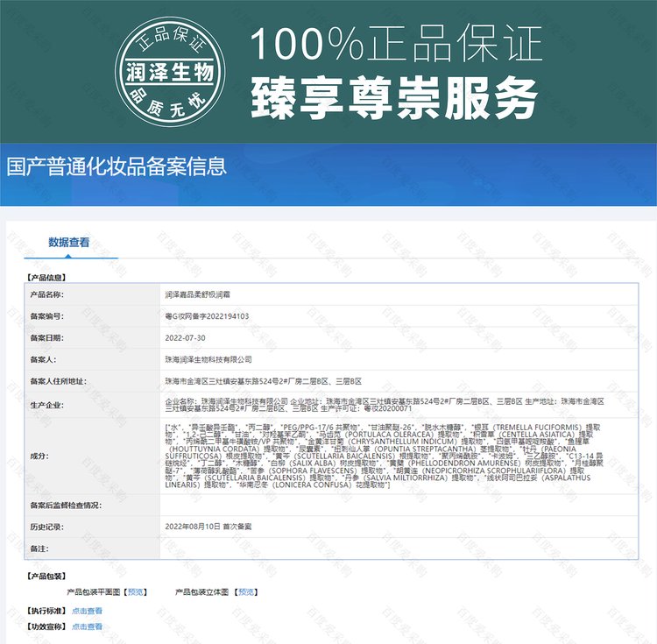
Task: Click the 产品包装立体图 label
Action: 202,592
